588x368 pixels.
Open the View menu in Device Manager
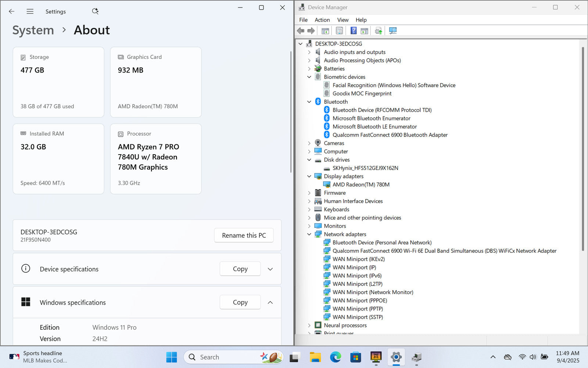(x=343, y=20)
